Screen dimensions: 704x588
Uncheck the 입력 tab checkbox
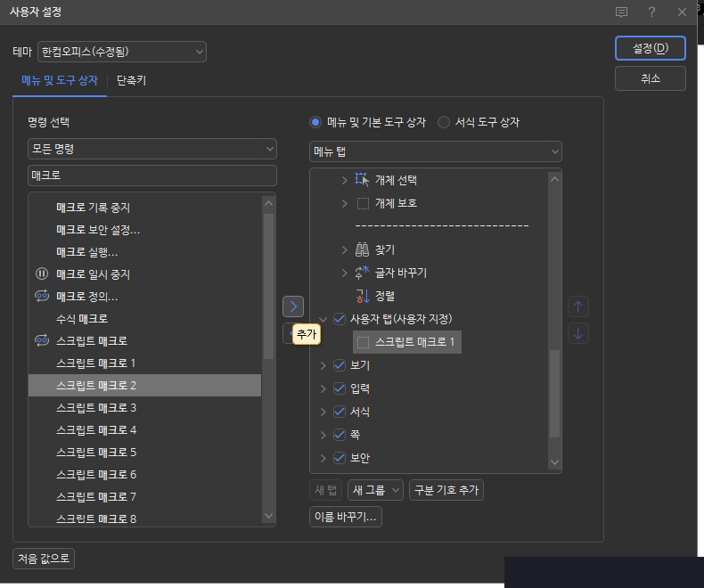[x=340, y=388]
